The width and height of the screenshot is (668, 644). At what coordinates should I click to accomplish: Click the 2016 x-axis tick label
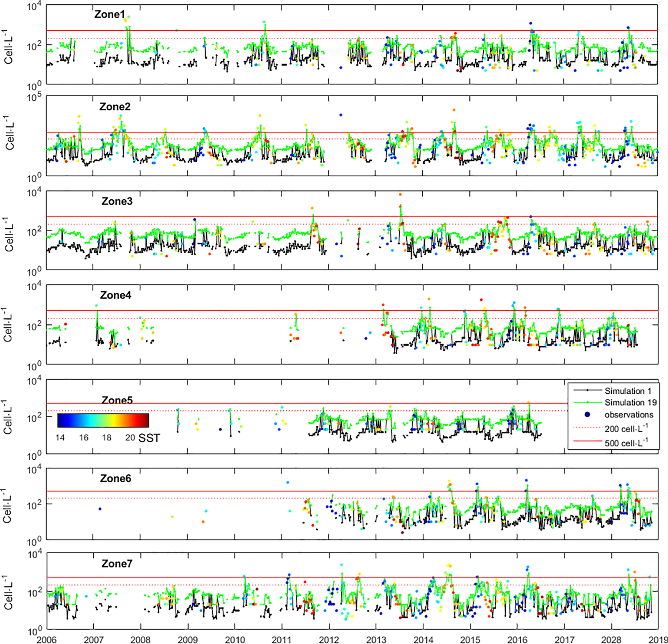click(x=517, y=640)
